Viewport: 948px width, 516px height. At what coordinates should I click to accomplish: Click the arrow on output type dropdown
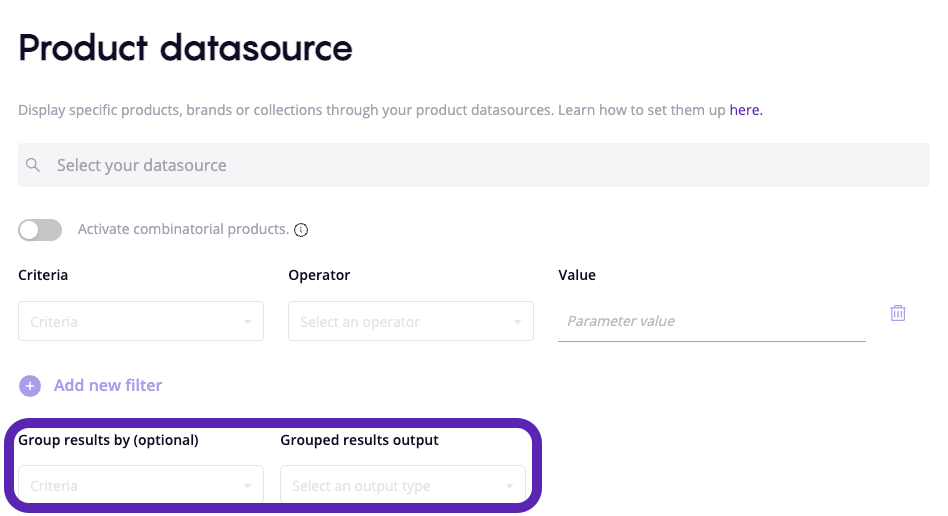click(509, 486)
